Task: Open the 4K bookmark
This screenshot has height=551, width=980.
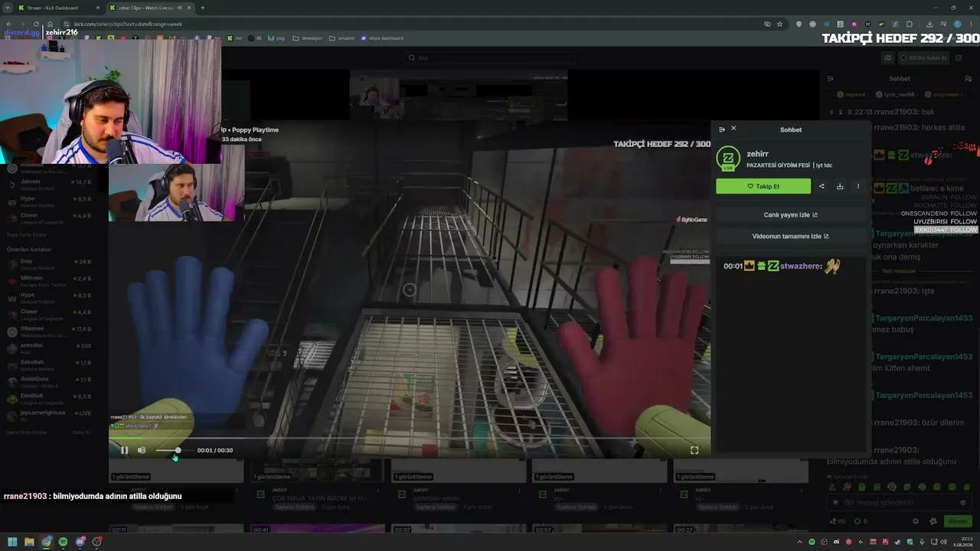Action: (255, 37)
